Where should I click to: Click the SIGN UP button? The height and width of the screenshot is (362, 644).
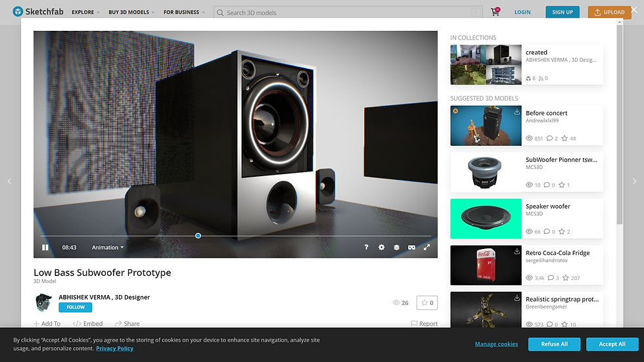point(563,12)
